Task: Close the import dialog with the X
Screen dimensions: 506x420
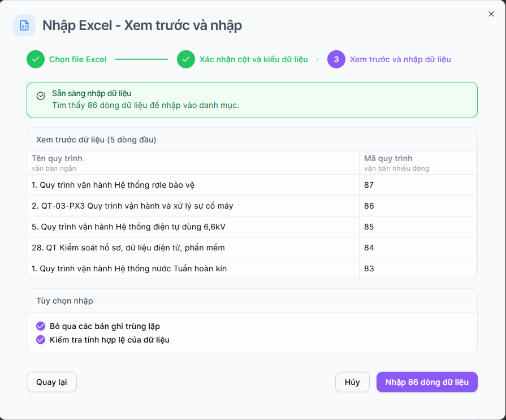Action: tap(491, 14)
